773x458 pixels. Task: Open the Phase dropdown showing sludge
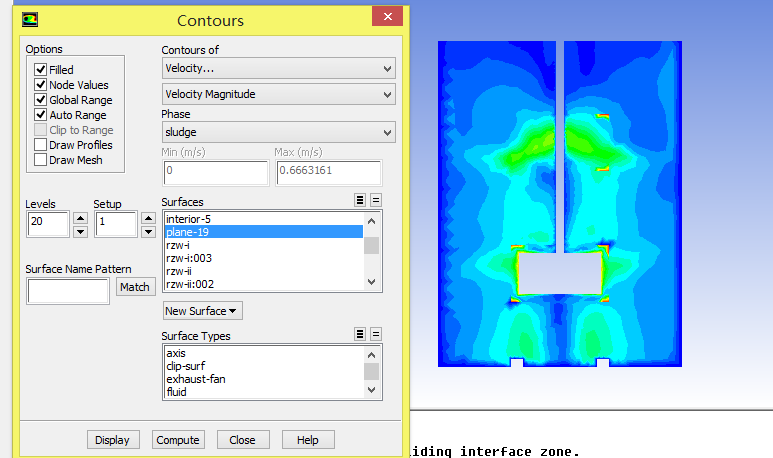(279, 132)
